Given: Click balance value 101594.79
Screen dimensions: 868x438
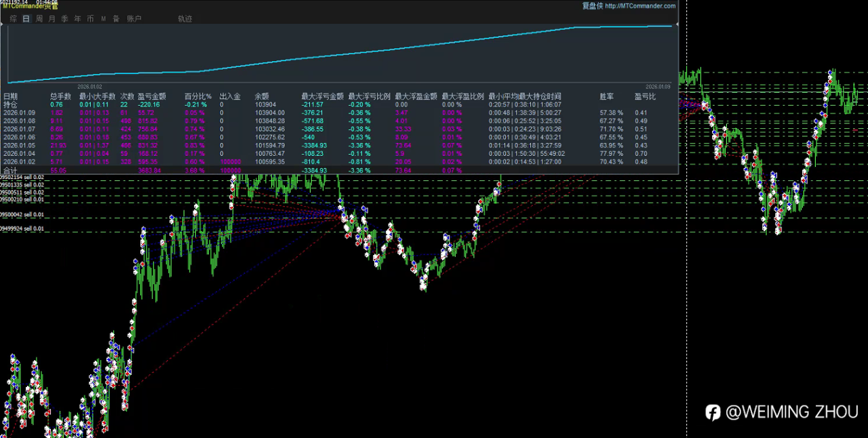Looking at the screenshot, I should [x=269, y=146].
